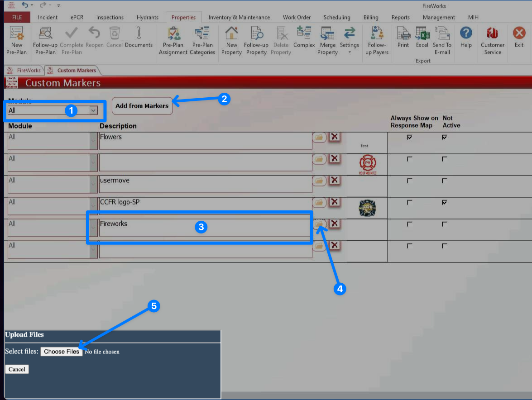Expand Module dropdown for usermove row
The image size is (532, 400).
click(93, 184)
